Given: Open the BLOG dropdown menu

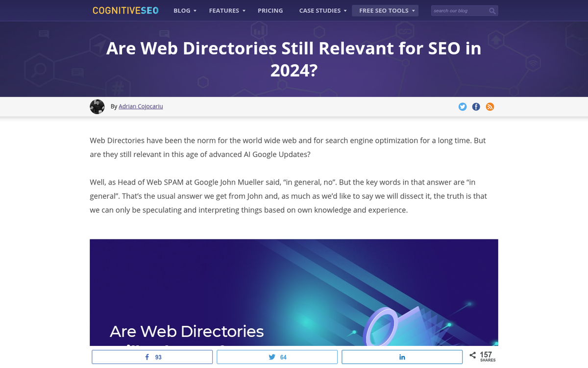Looking at the screenshot, I should click(x=182, y=10).
